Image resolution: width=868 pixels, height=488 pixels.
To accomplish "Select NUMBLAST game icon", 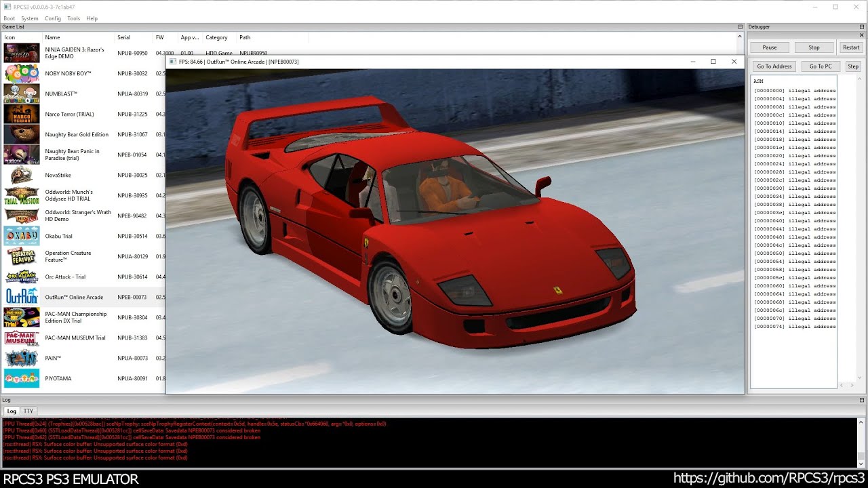I will (x=22, y=94).
